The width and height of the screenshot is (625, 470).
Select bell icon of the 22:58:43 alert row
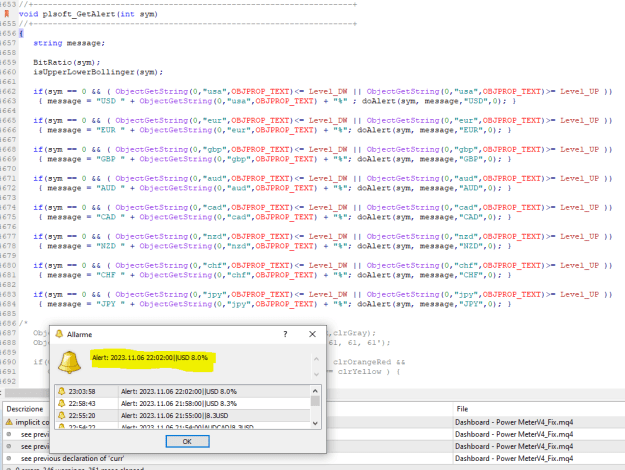pyautogui.click(x=61, y=403)
